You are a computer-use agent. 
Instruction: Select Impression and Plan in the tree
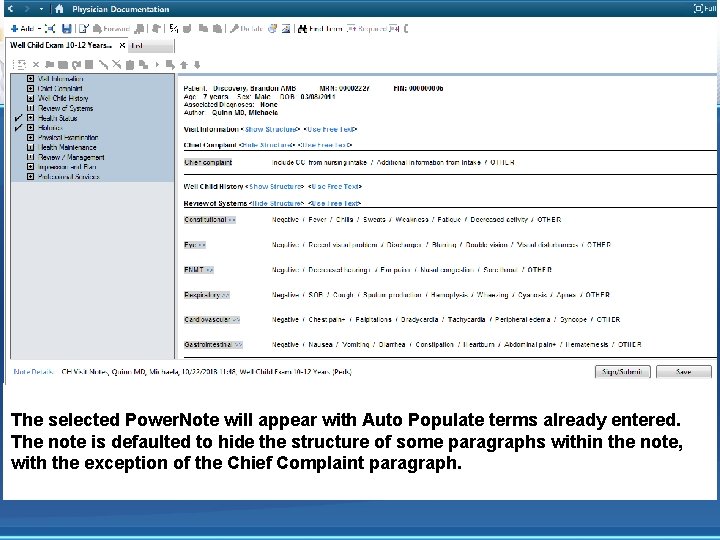pos(67,167)
